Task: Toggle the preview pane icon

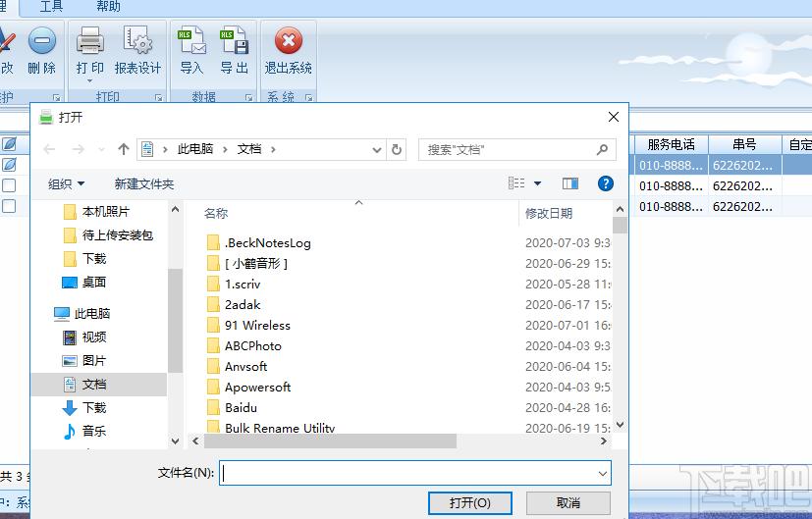Action: click(570, 183)
